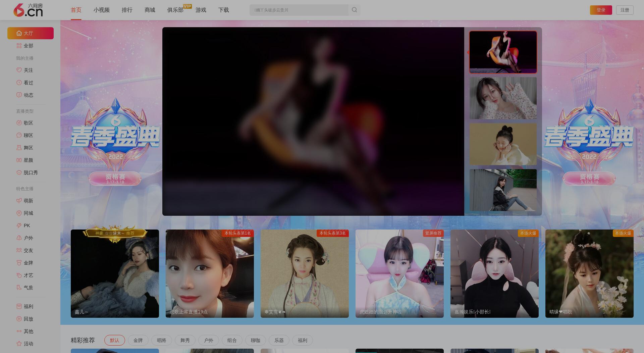Open the 鑫儿~ streamer card
Image resolution: width=644 pixels, height=353 pixels.
tap(115, 273)
